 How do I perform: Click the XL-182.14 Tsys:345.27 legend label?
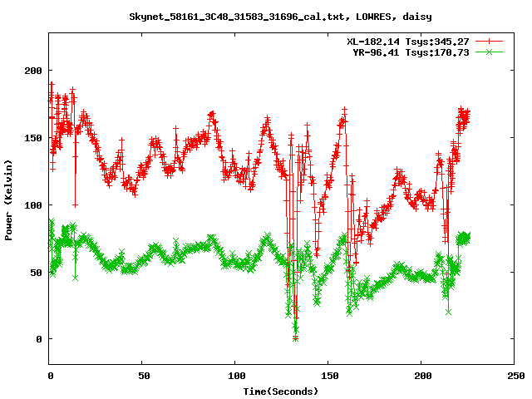(x=408, y=42)
